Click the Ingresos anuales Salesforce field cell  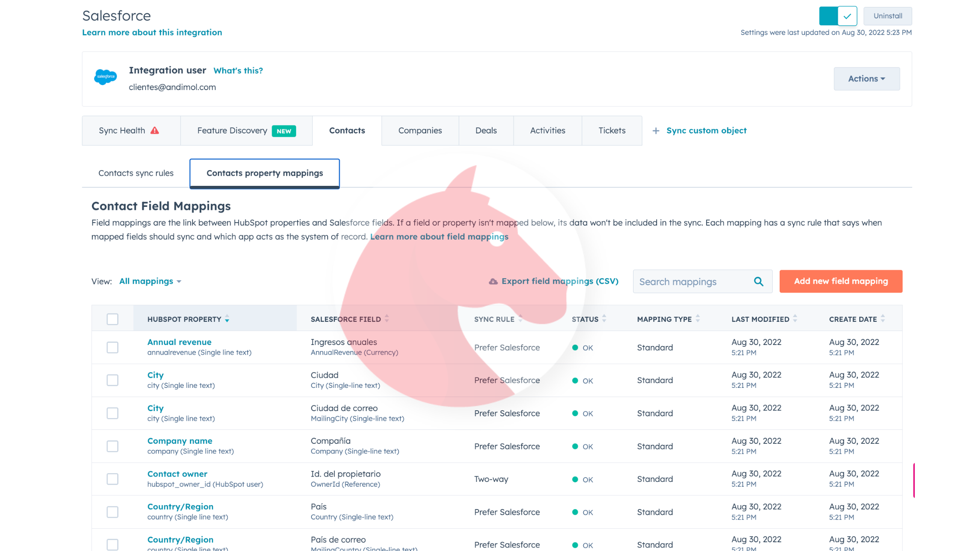tap(354, 347)
